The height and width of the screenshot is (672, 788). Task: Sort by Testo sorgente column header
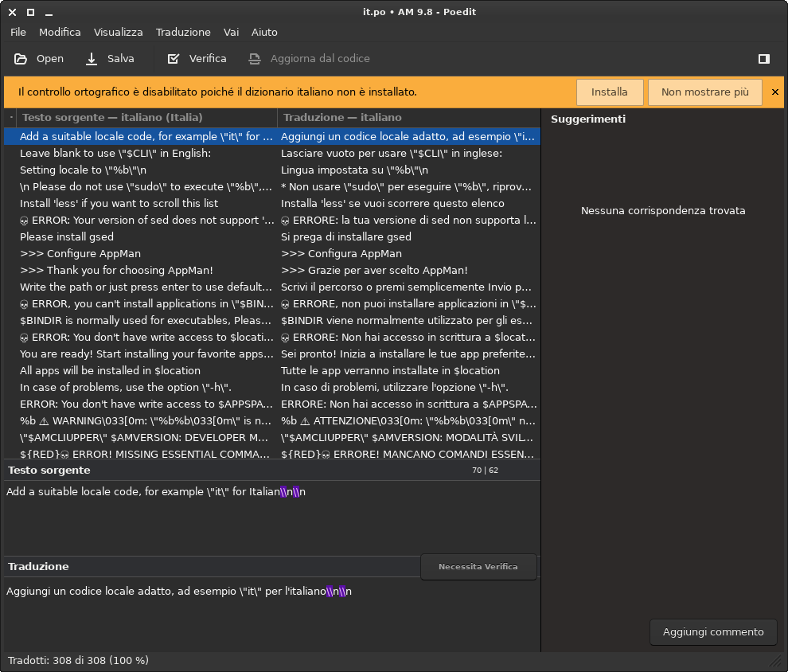[x=146, y=118]
